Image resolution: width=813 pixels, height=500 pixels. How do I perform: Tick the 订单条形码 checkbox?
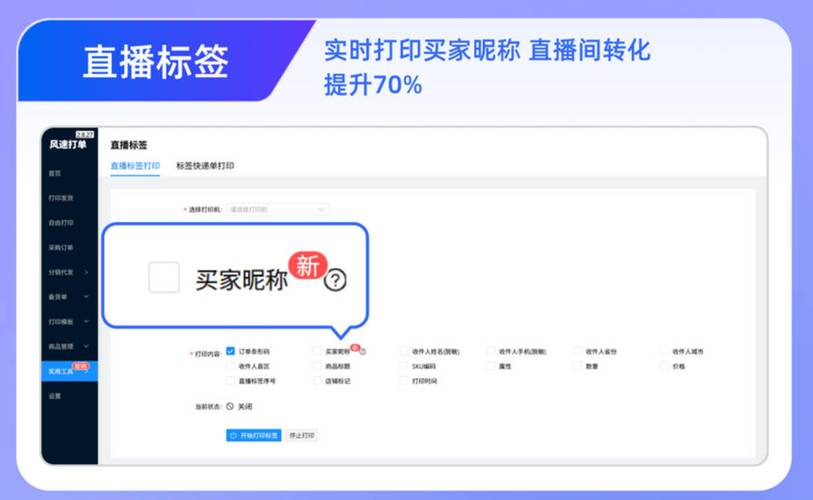coord(231,351)
